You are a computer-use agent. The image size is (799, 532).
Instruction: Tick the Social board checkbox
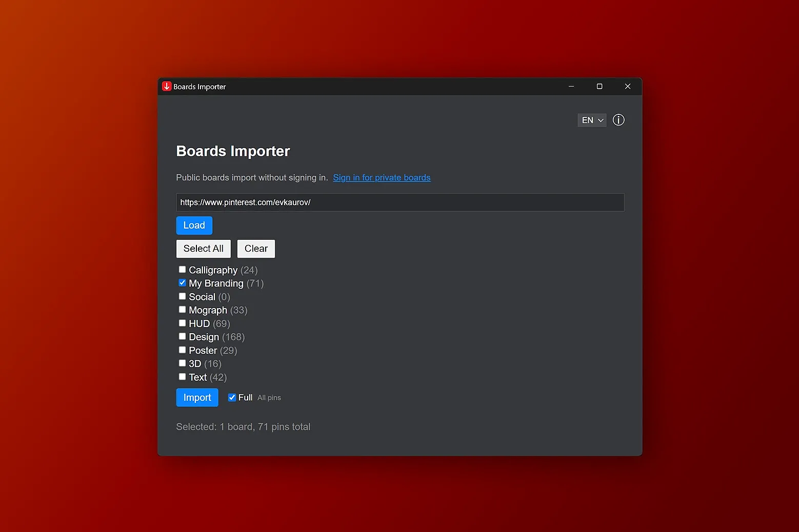click(x=182, y=296)
